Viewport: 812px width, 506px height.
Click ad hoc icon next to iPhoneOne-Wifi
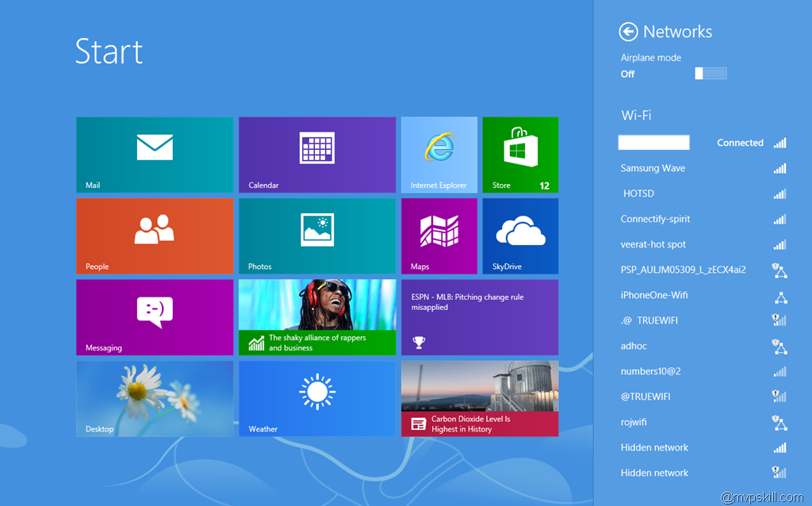[781, 297]
